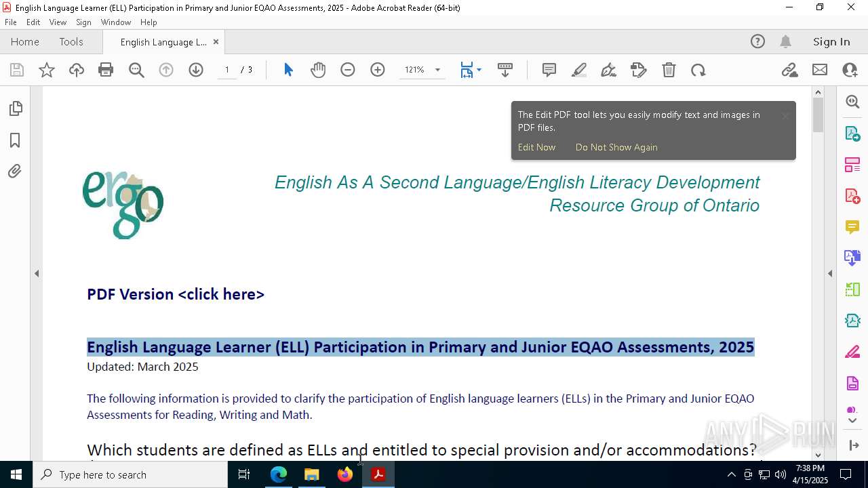Click Edit Now in the tooltip
This screenshot has width=868, height=488.
[536, 147]
